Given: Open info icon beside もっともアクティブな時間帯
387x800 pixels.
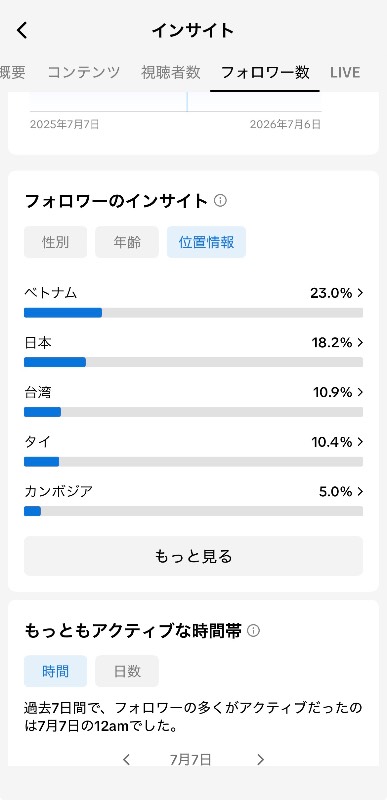Looking at the screenshot, I should coord(253,631).
